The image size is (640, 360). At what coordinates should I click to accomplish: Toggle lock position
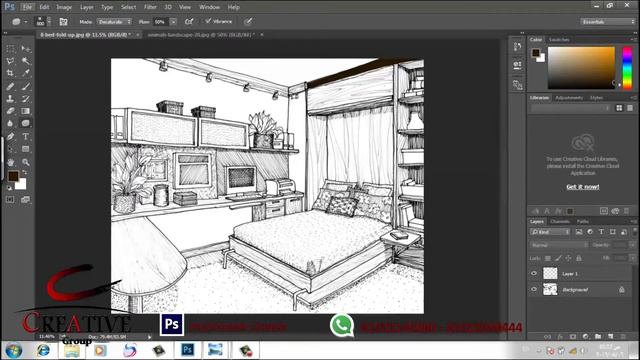(568, 258)
